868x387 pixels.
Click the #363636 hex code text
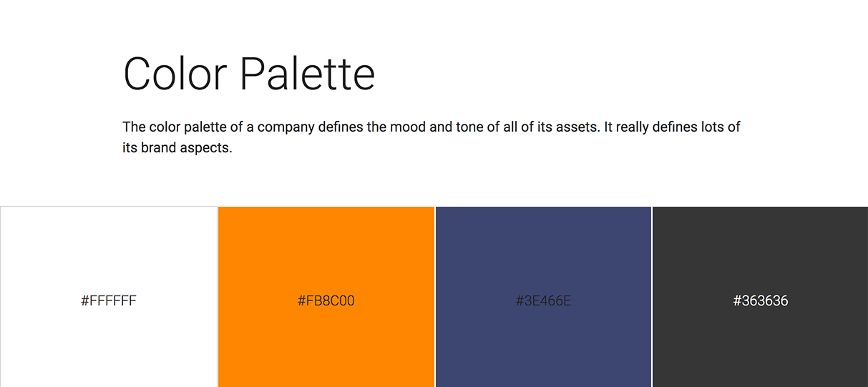760,301
